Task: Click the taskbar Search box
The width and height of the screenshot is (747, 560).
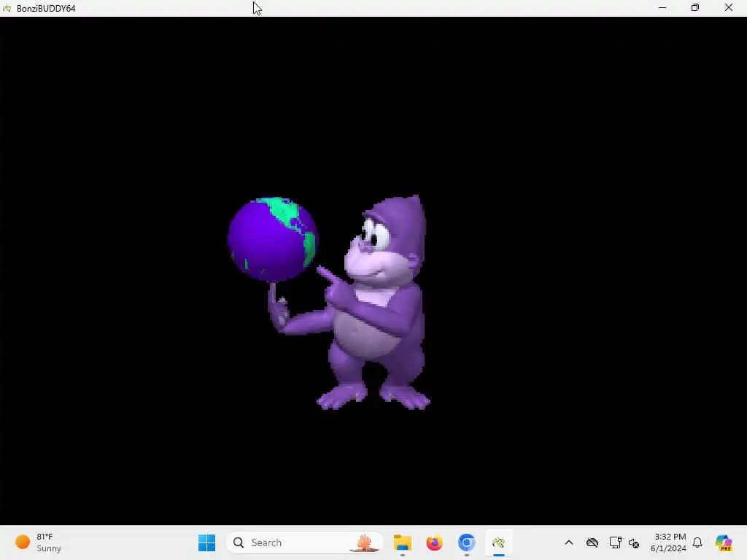Action: tap(305, 542)
